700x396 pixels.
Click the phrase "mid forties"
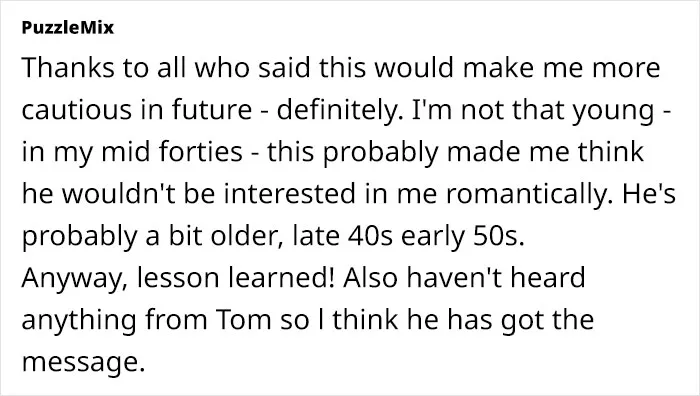[172, 152]
